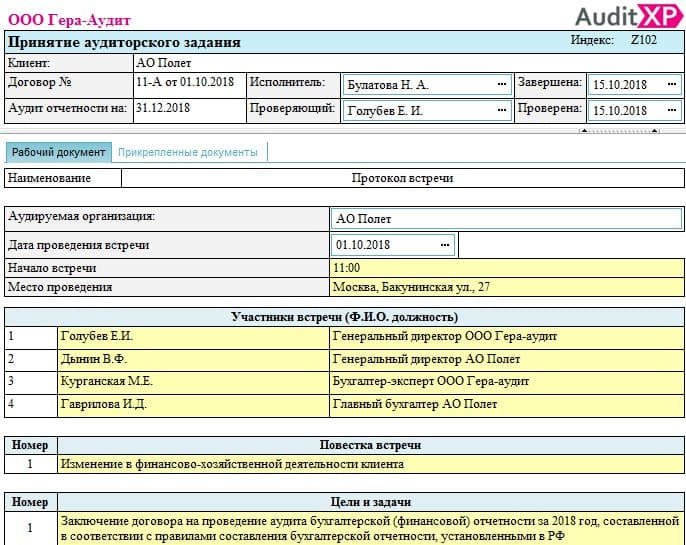
Task: Click the Начало встречи time cell 11:00
Action: [x=506, y=268]
